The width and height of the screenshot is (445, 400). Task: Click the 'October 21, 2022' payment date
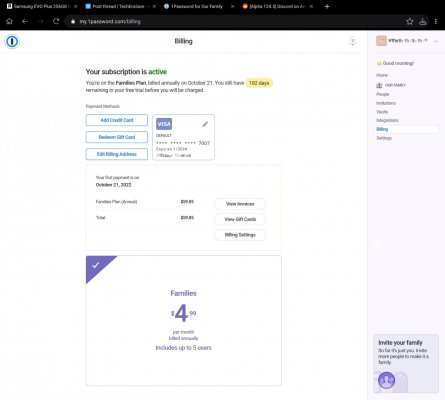coord(113,185)
